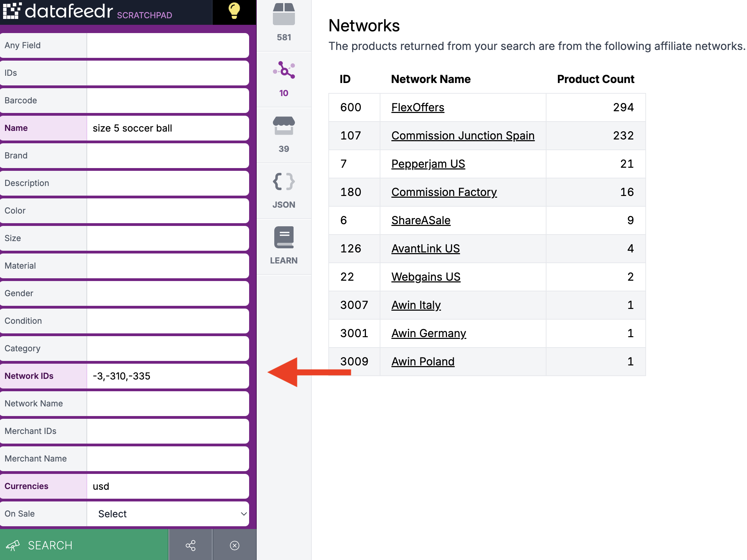Open the Commission Junction Spain link

pos(463,136)
